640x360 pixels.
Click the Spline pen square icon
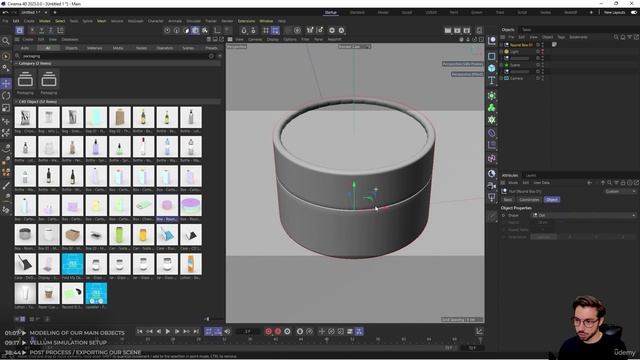coord(492,56)
